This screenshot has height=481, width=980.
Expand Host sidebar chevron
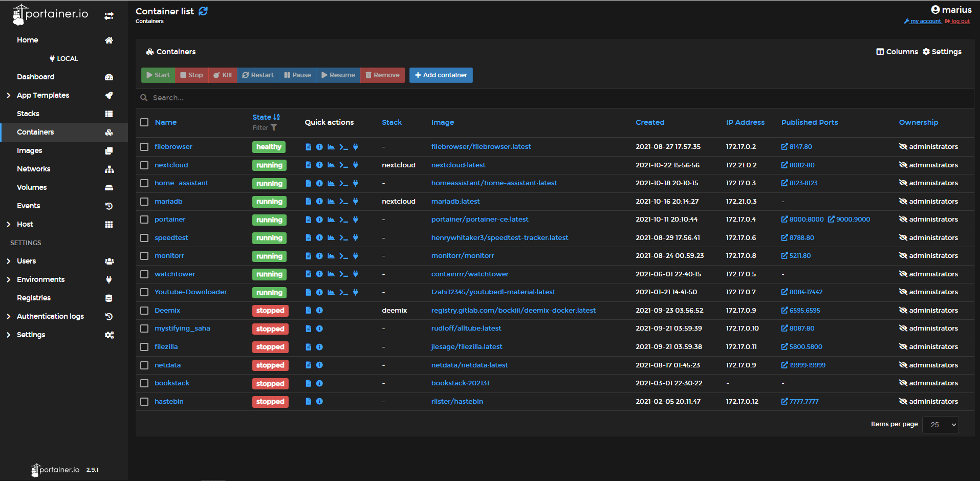click(8, 225)
